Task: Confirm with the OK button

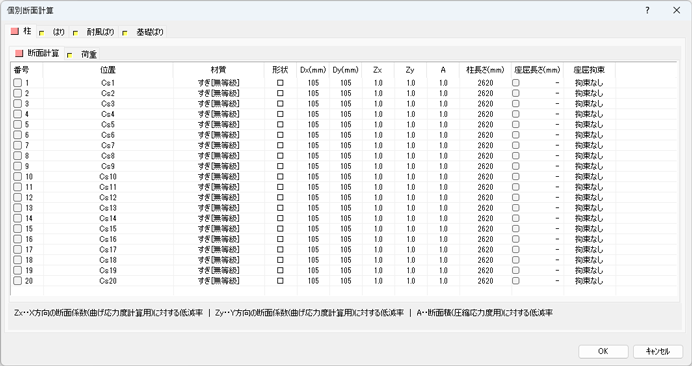Action: point(603,351)
